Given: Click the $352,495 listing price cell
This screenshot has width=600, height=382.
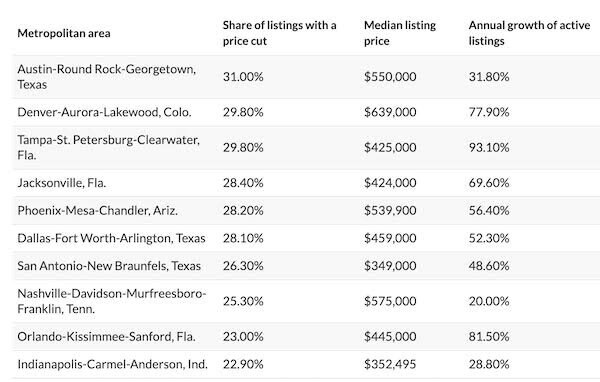Looking at the screenshot, I should point(390,364).
